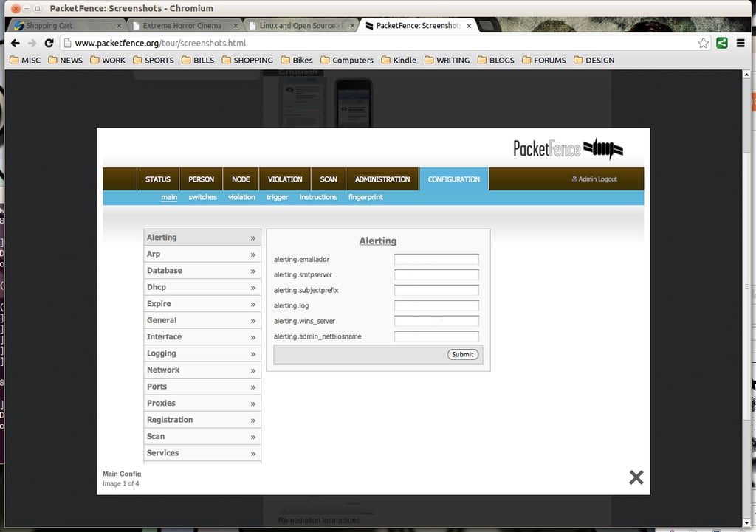This screenshot has width=756, height=532.
Task: Click the instructions submenu link
Action: tap(318, 197)
